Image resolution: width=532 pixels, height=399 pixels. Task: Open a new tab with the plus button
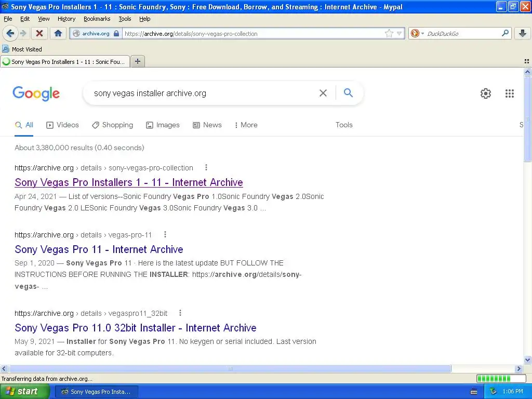point(137,61)
